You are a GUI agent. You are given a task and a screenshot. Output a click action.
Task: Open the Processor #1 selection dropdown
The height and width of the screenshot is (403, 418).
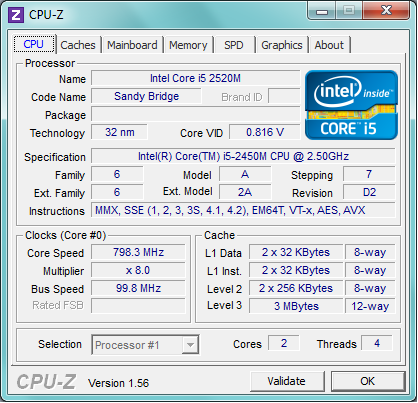click(x=145, y=345)
